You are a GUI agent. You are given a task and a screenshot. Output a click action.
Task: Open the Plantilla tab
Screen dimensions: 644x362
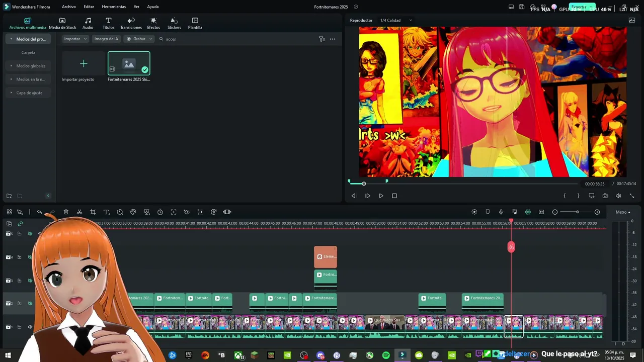(195, 24)
